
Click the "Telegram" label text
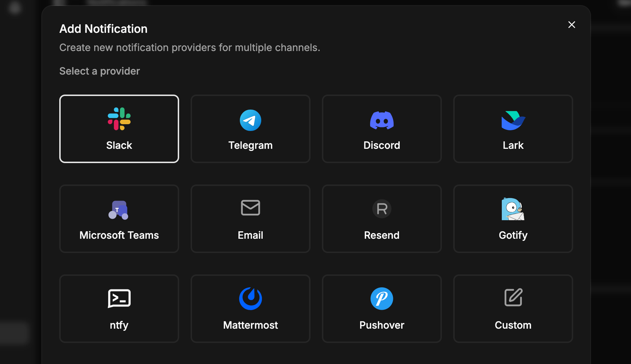(251, 145)
